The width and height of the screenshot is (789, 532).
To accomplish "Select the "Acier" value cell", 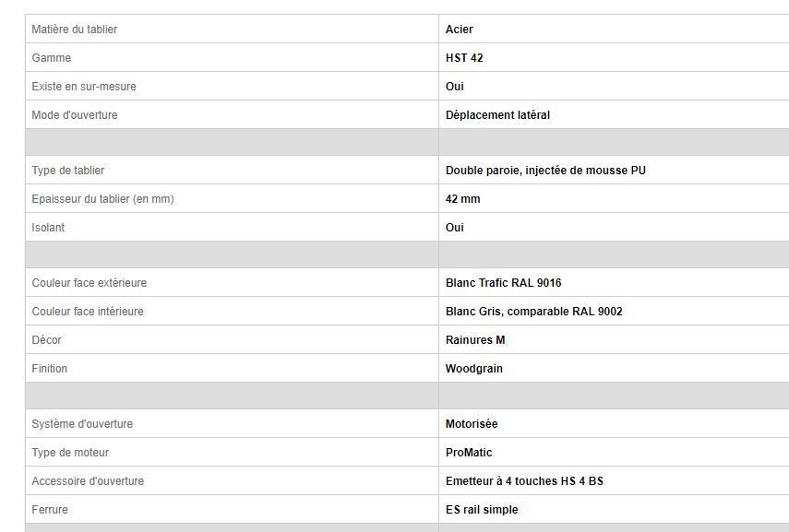I will coord(460,30).
